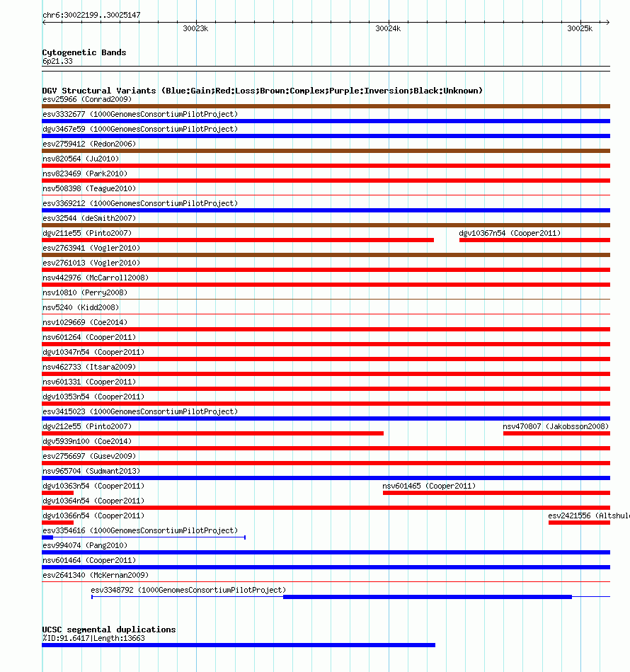Click esv32544 (deSmith2007) label

click(x=89, y=218)
